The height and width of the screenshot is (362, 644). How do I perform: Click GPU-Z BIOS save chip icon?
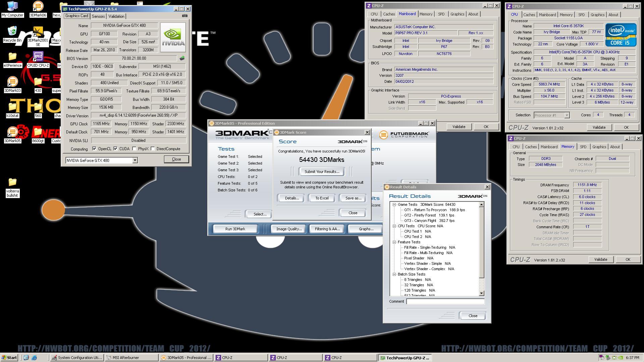[182, 58]
